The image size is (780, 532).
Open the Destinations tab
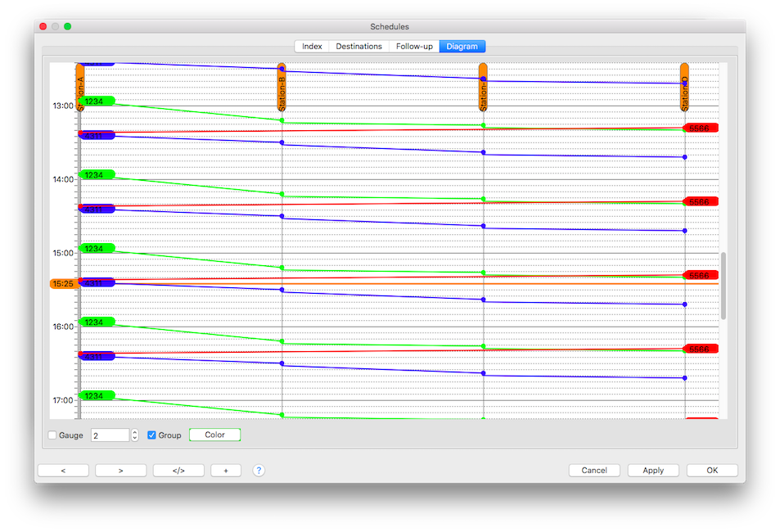click(358, 47)
